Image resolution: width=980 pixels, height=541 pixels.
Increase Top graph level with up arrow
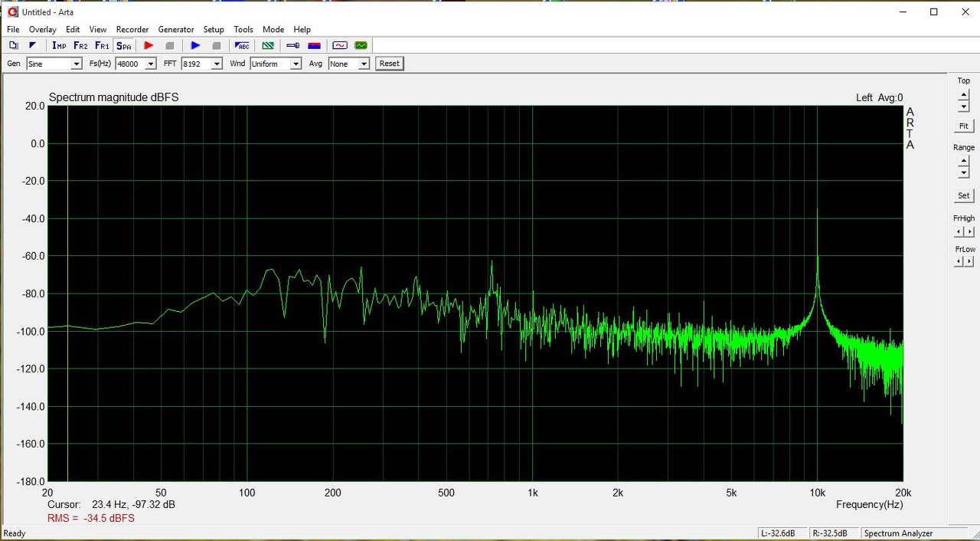[964, 95]
